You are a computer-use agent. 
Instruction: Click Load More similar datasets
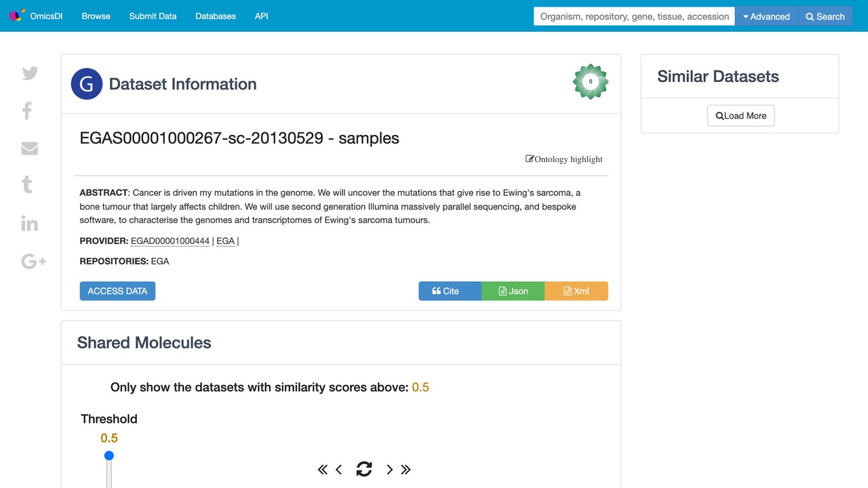coord(741,116)
